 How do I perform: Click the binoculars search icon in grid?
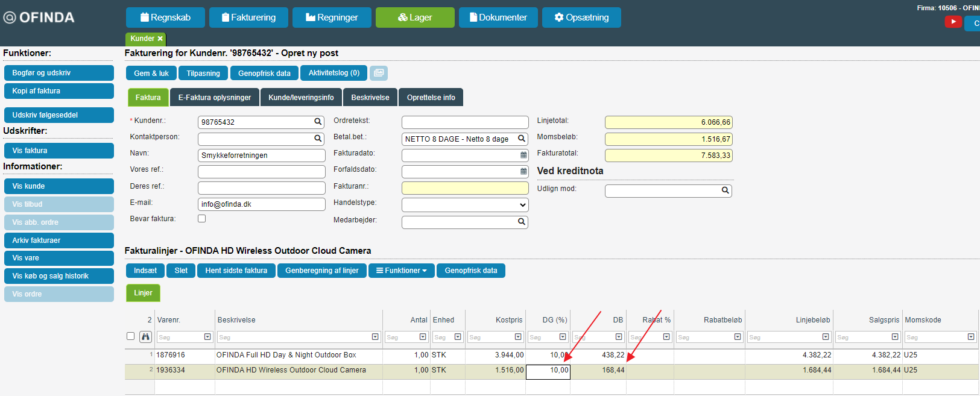145,337
